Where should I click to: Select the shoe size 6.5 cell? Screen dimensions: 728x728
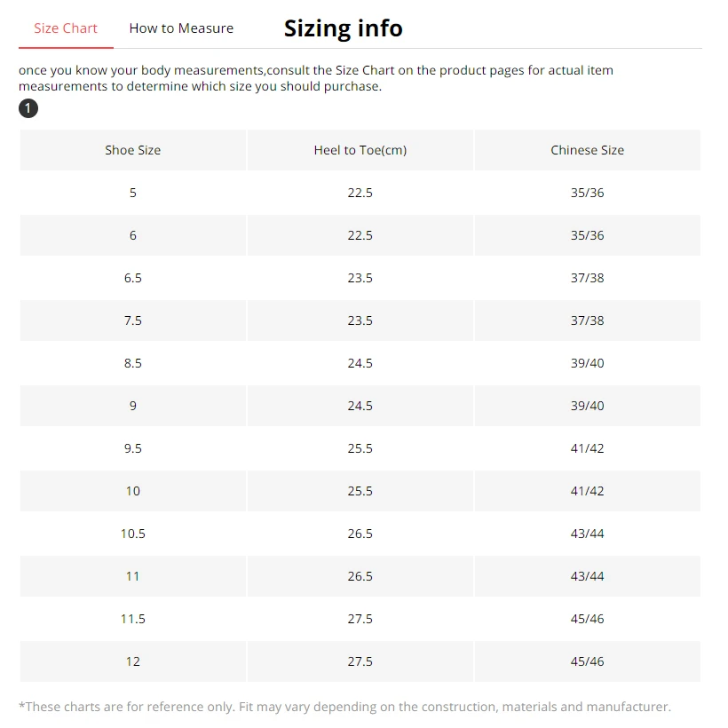click(x=133, y=278)
